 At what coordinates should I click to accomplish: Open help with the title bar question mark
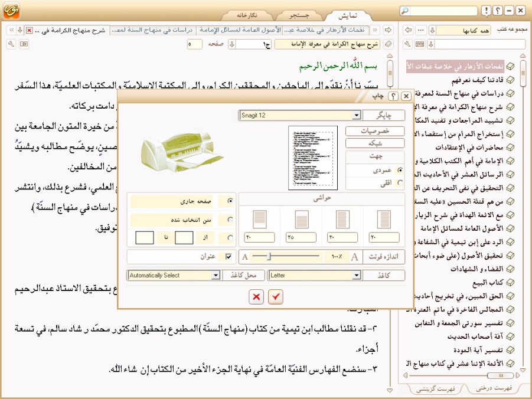(x=498, y=11)
